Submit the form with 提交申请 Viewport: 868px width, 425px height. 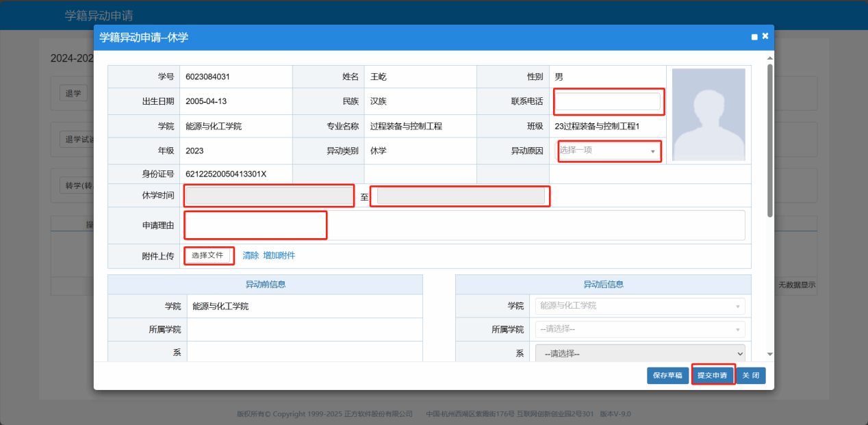pyautogui.click(x=713, y=375)
